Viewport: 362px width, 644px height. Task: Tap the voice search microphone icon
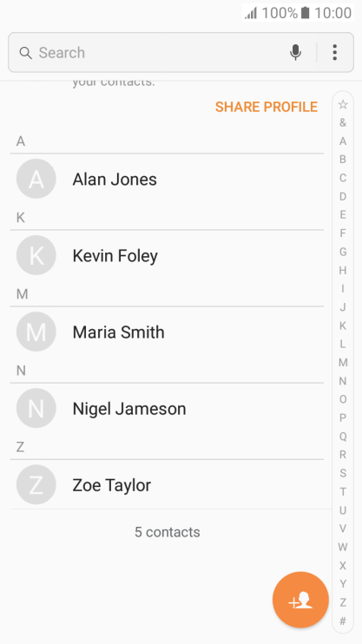click(x=295, y=53)
